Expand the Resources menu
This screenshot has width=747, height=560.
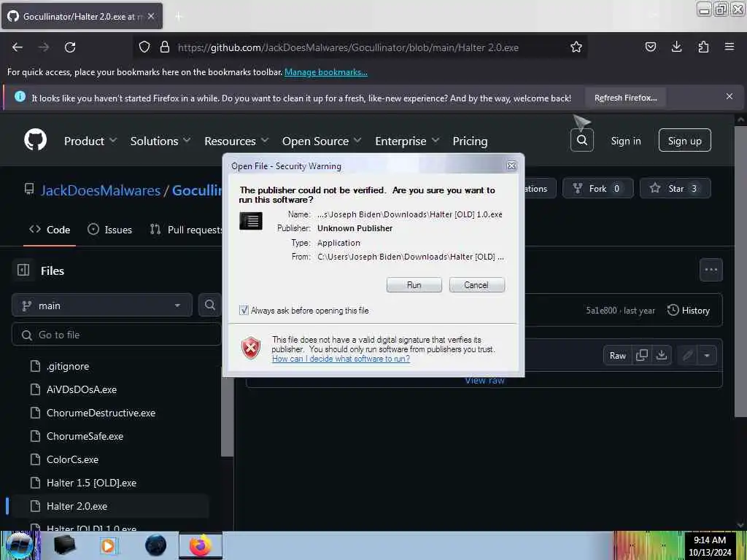point(236,141)
